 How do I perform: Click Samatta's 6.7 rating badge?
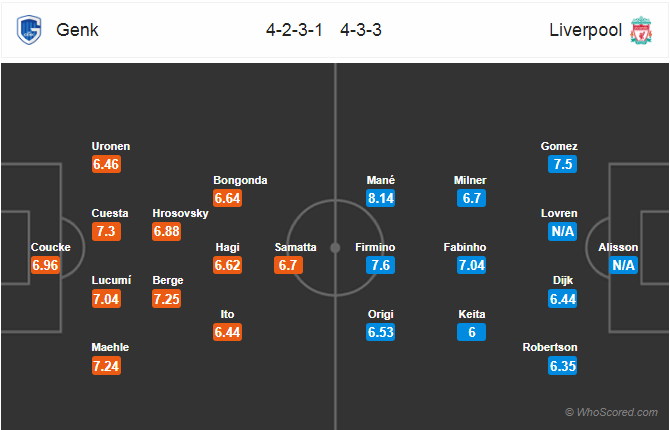coord(288,265)
